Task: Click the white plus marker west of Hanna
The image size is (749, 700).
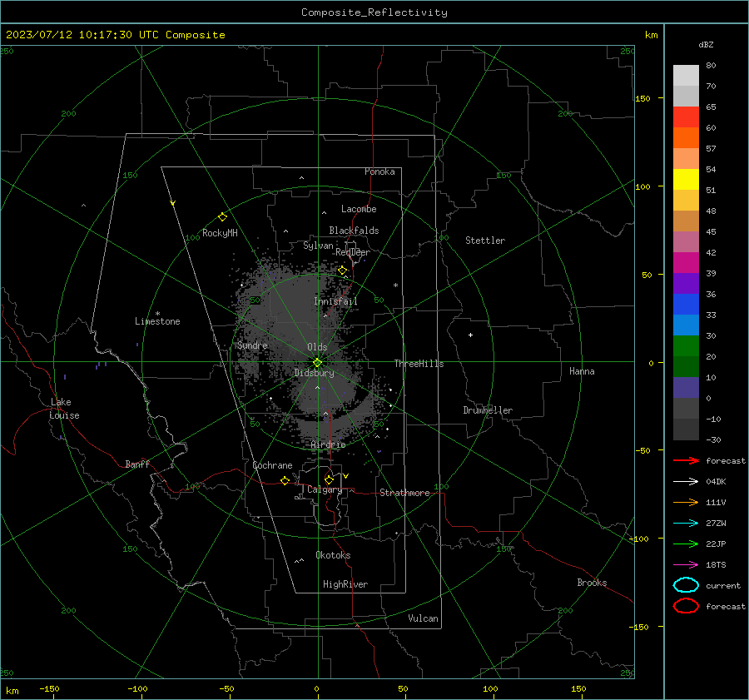Action: 470,335
